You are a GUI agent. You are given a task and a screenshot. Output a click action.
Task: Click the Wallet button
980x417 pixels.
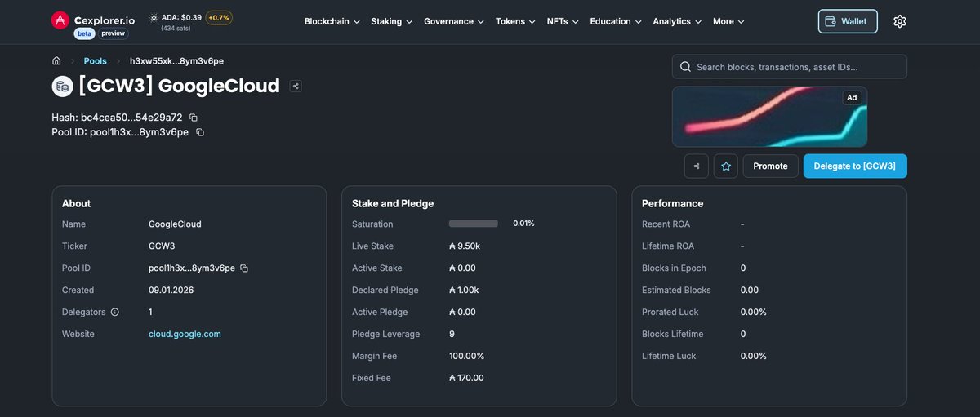click(x=848, y=21)
